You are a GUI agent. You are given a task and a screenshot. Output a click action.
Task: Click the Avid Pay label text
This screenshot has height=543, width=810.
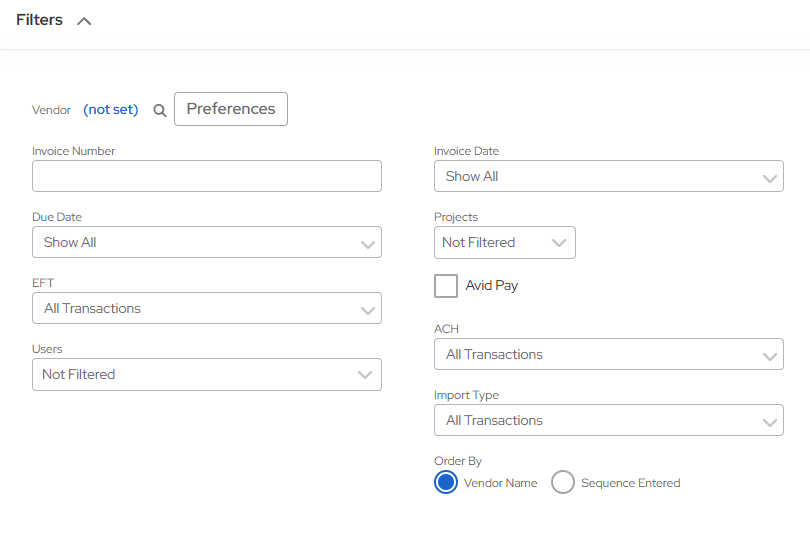492,286
